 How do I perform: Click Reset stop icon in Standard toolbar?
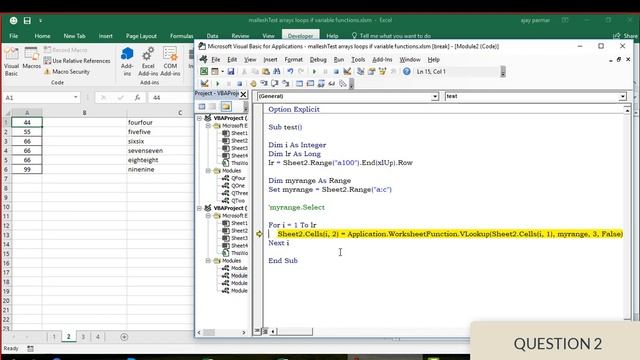(x=336, y=71)
